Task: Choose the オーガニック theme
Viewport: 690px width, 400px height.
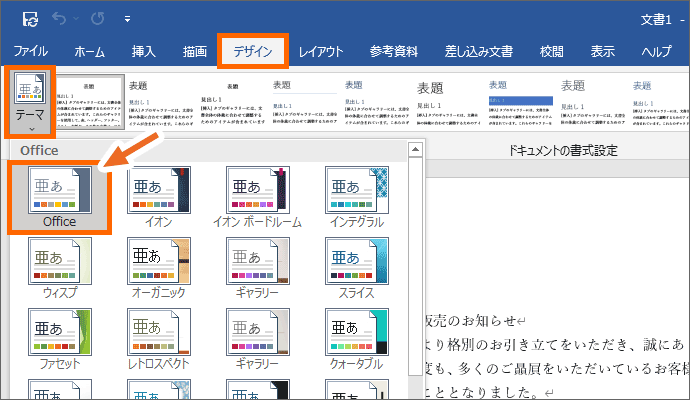Action: coord(158,268)
